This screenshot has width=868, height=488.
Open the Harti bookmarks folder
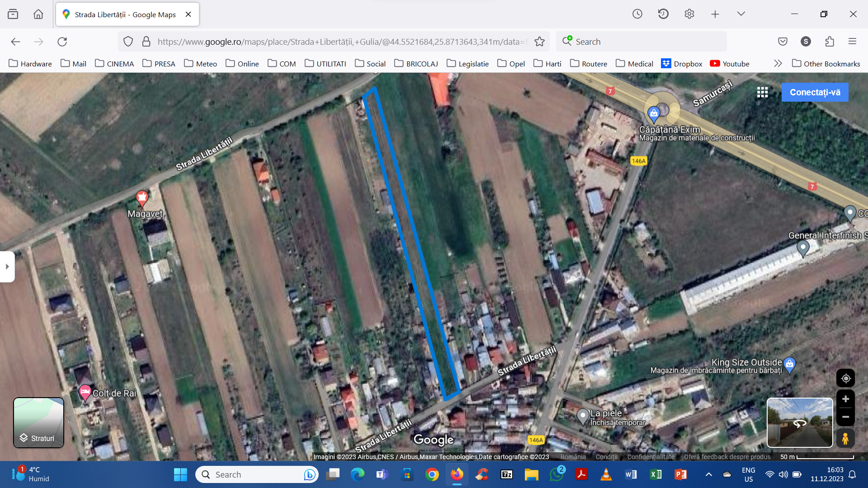(x=547, y=64)
